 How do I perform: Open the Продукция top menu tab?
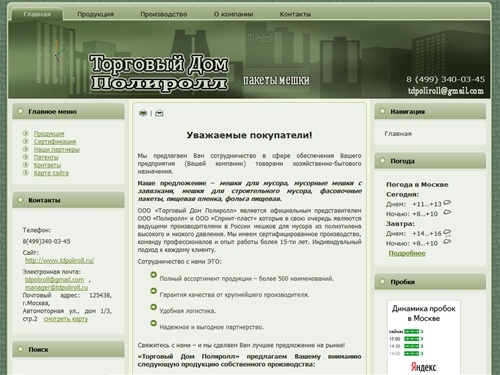95,14
